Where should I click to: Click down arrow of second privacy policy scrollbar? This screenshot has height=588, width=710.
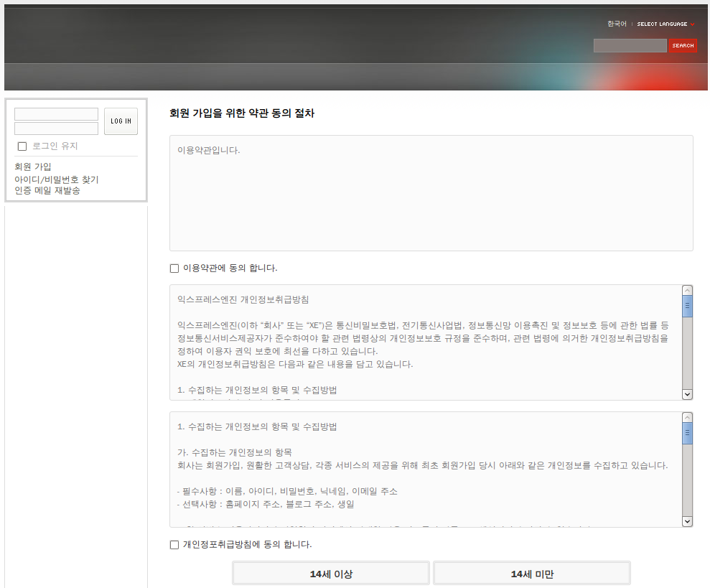[687, 521]
